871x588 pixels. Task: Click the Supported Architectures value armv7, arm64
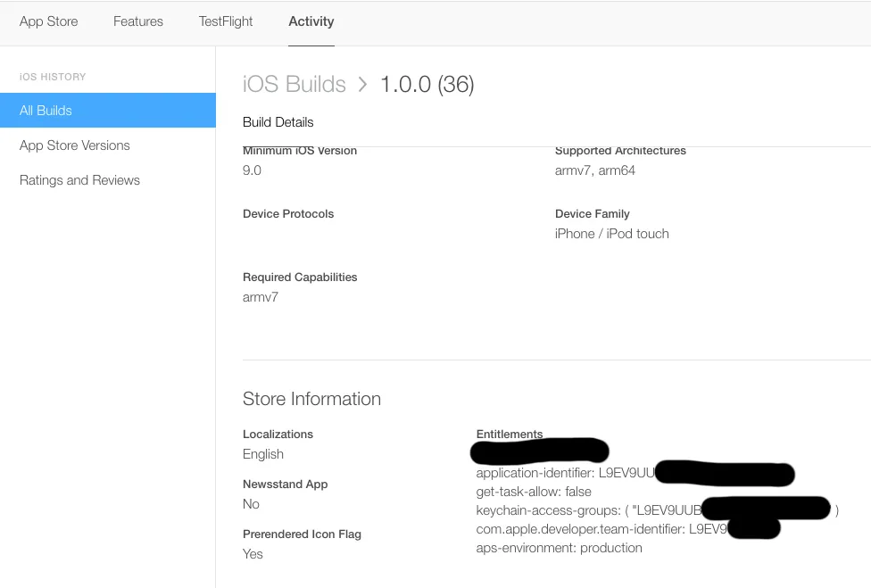595,170
